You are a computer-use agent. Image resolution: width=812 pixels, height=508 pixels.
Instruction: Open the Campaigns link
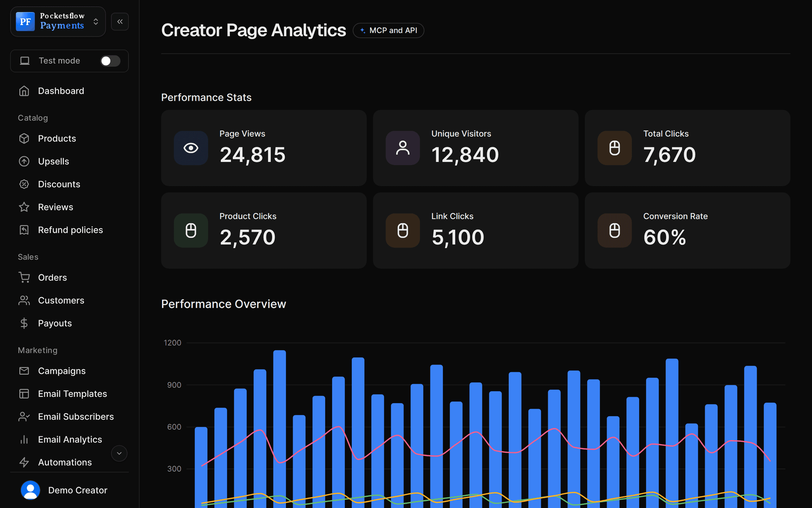pyautogui.click(x=69, y=371)
